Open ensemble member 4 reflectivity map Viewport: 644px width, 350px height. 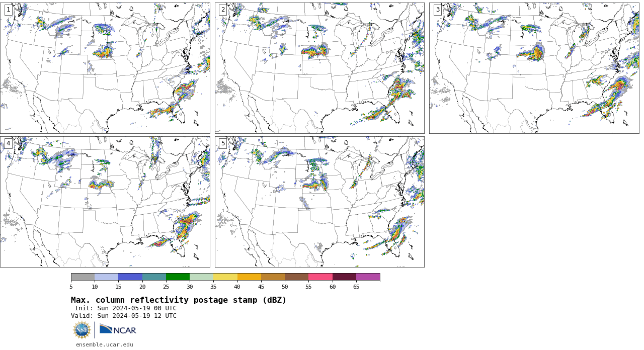click(105, 202)
